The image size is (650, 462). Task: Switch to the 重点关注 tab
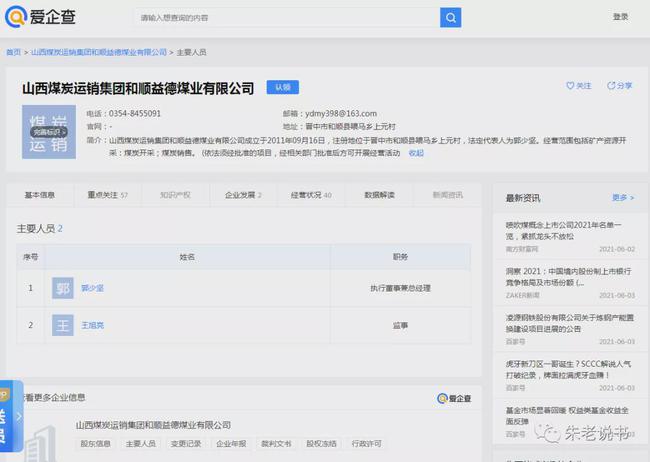(108, 195)
